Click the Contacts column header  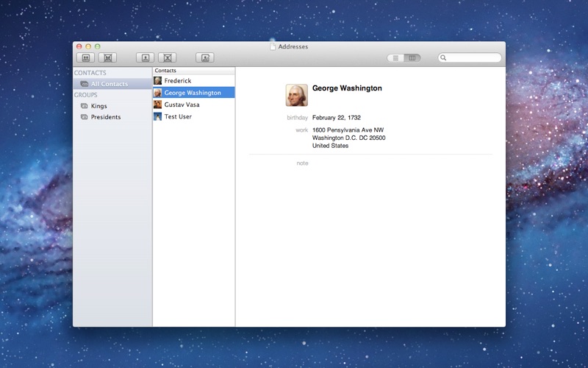coord(194,70)
